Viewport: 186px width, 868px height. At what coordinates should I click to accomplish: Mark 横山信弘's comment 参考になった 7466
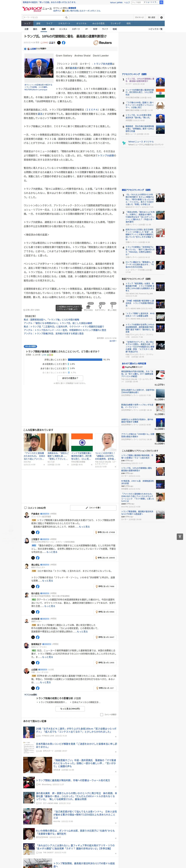[x=105, y=586]
